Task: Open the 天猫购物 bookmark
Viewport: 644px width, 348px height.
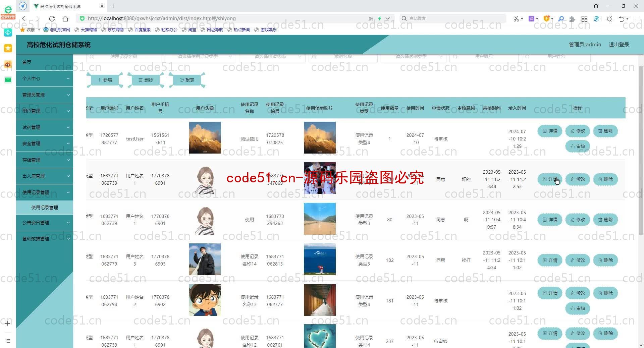Action: (x=86, y=30)
